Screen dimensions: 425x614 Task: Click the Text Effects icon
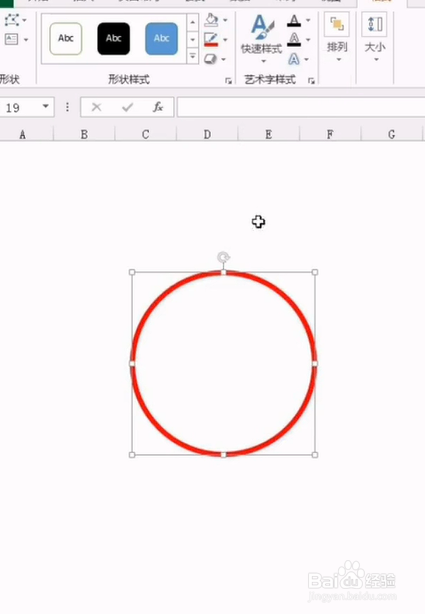pos(294,59)
